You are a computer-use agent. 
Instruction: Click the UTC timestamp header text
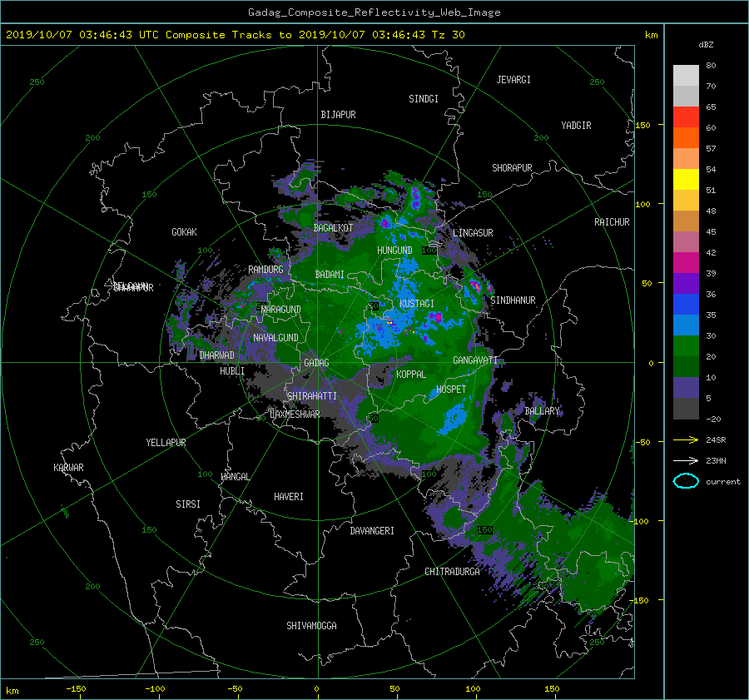[x=235, y=35]
